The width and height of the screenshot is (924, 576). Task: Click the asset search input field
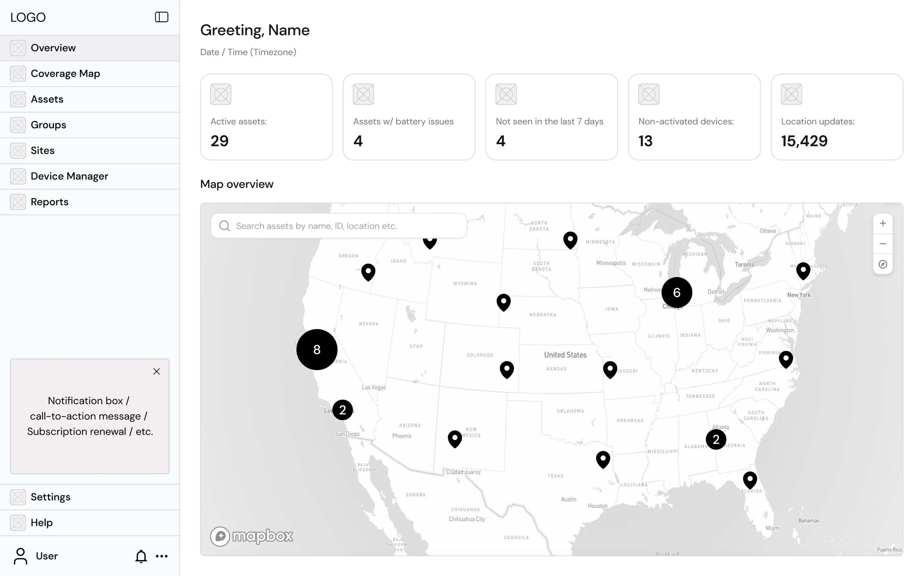click(339, 225)
